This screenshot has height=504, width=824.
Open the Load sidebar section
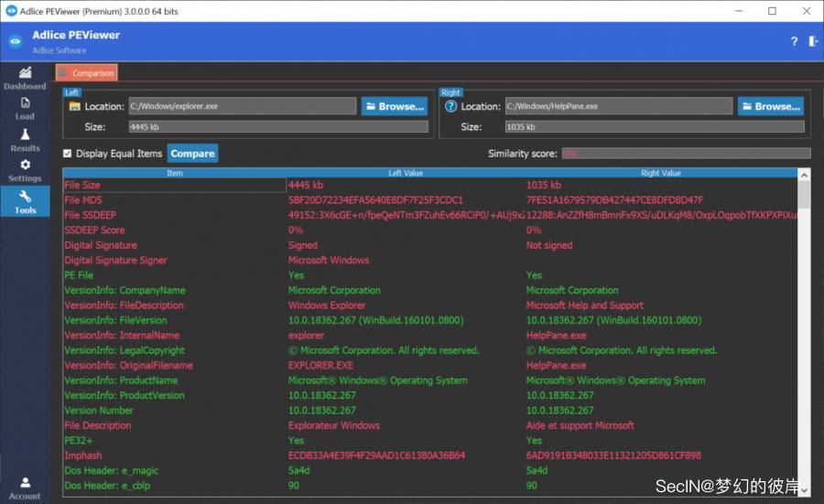(x=25, y=109)
